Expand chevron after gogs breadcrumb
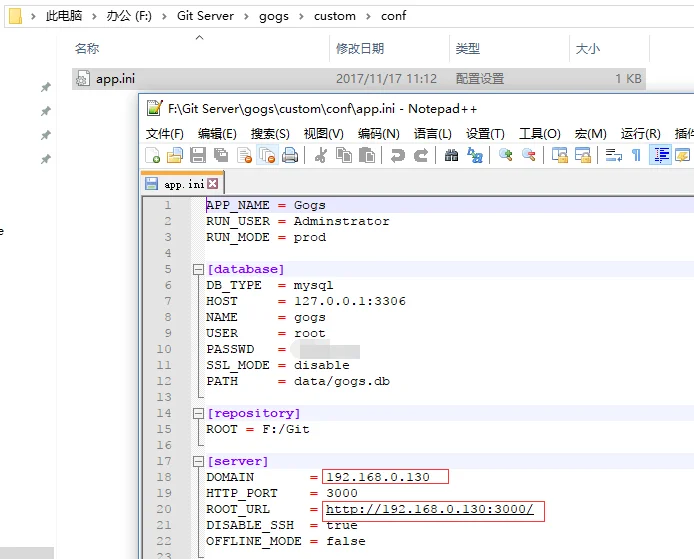 301,16
